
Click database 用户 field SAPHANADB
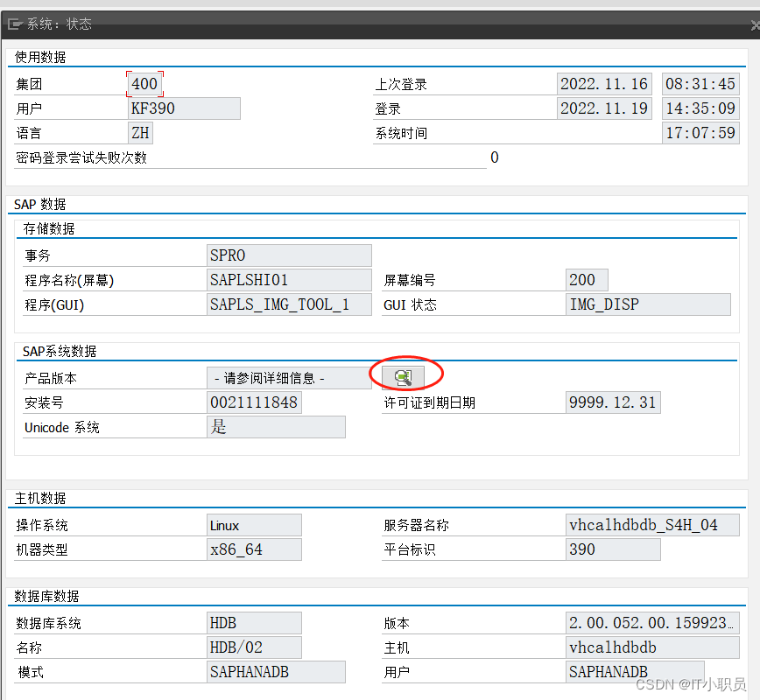(635, 672)
